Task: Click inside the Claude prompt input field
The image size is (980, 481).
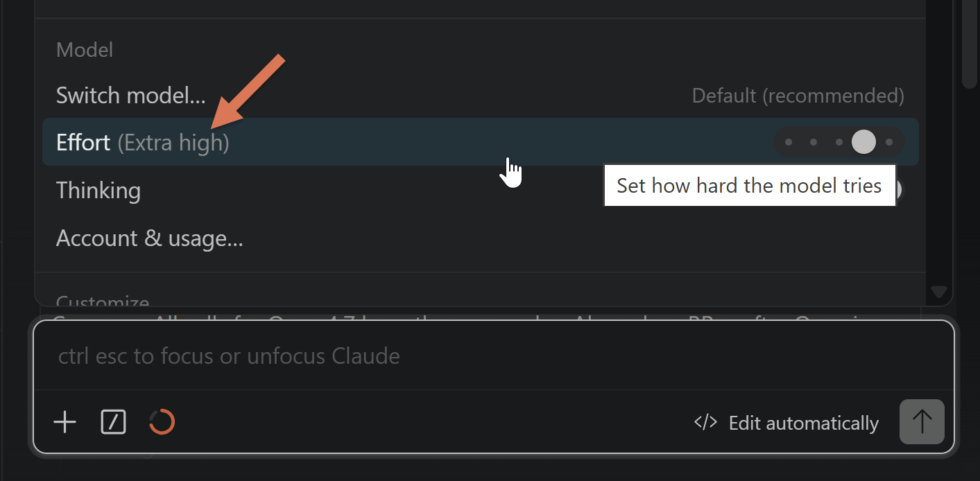Action: 347,356
